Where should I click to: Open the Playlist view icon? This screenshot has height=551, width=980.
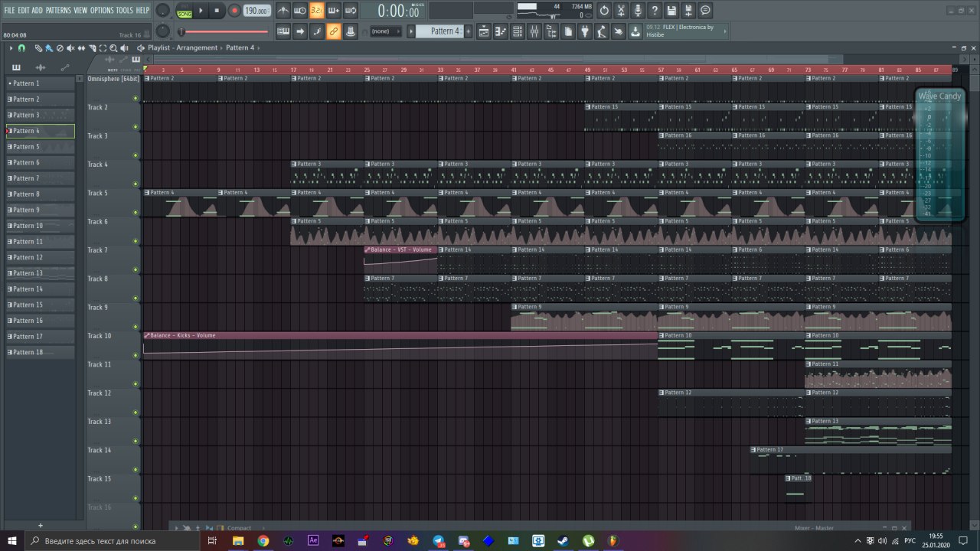[484, 31]
